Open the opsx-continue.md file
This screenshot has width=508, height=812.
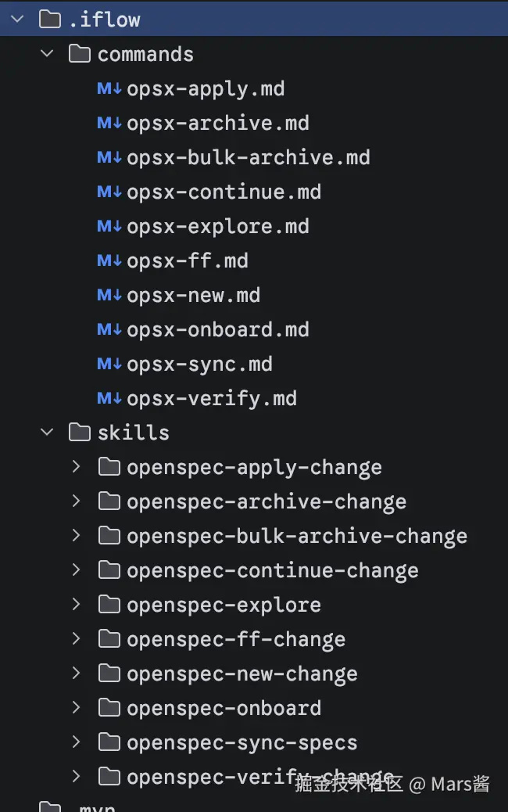tap(224, 192)
